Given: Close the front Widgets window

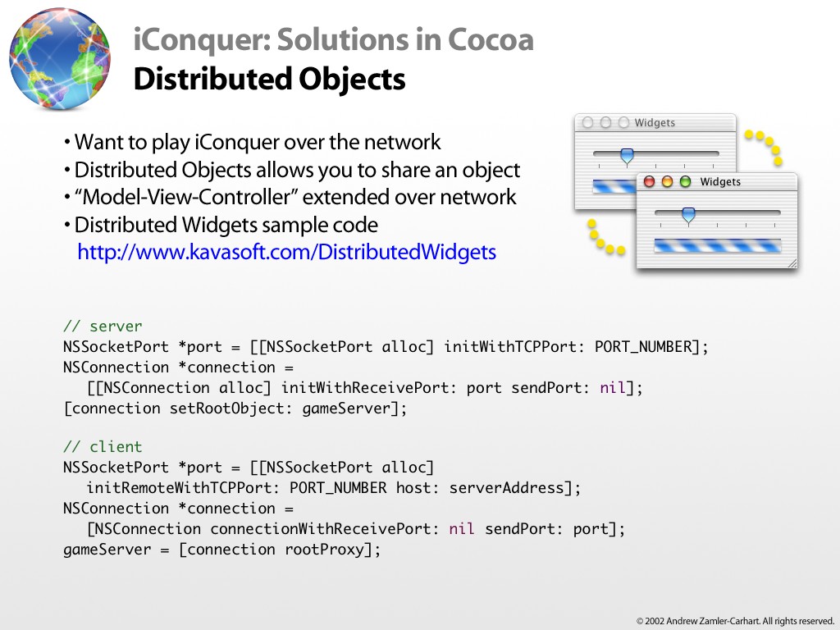Looking at the screenshot, I should pos(650,182).
